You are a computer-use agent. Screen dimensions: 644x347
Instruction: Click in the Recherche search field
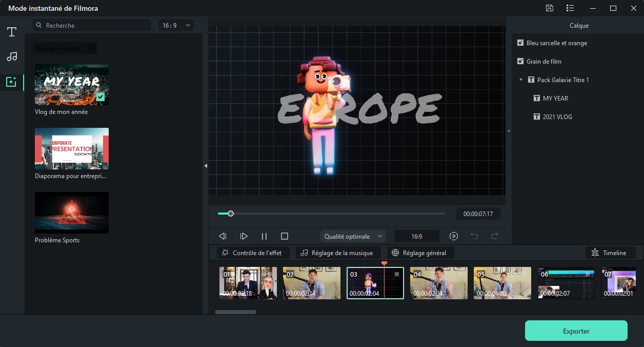[92, 25]
